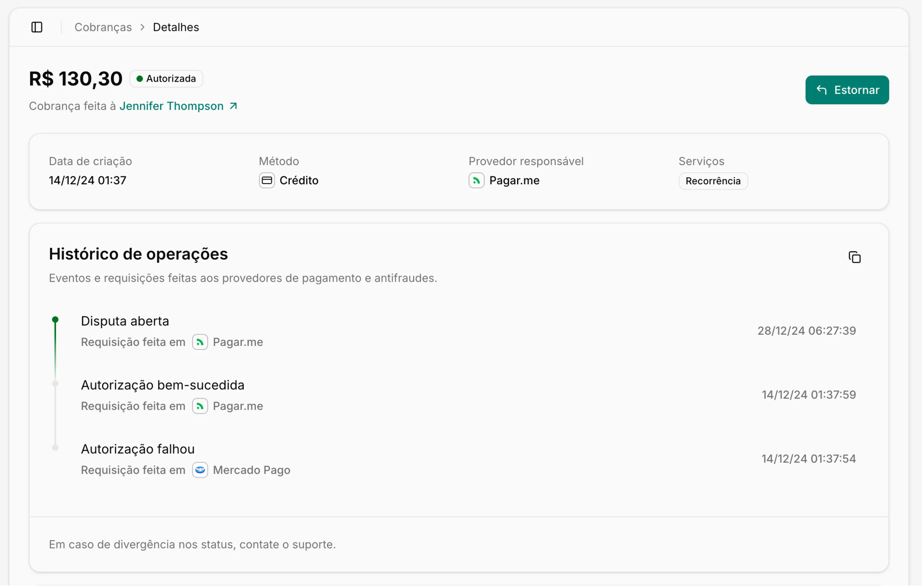Go back to Cobranças breadcrumb

[x=103, y=27]
